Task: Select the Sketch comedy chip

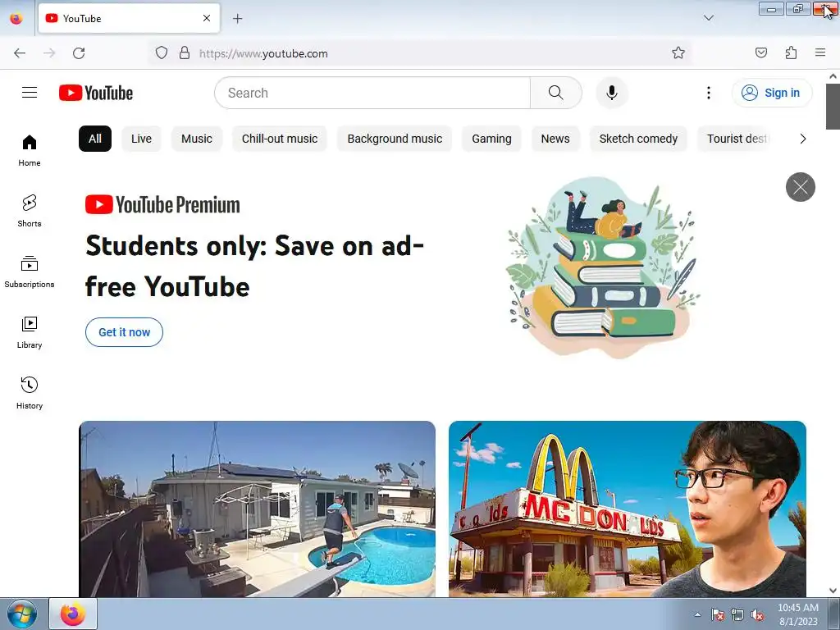Action: [x=638, y=139]
